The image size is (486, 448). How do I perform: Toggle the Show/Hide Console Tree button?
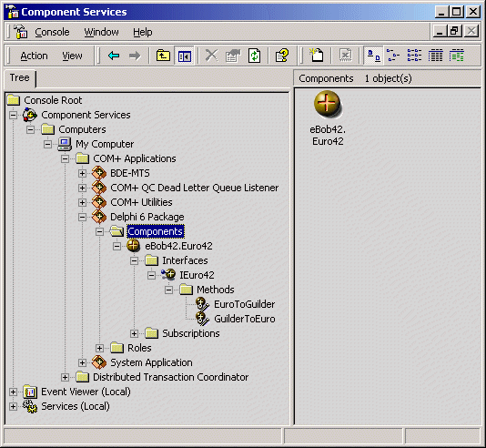click(185, 56)
